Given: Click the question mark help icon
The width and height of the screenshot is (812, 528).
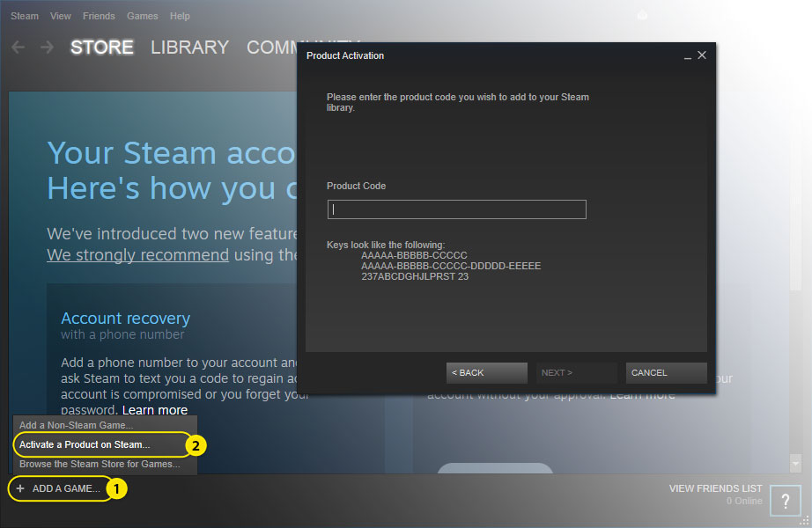Looking at the screenshot, I should coord(785,501).
